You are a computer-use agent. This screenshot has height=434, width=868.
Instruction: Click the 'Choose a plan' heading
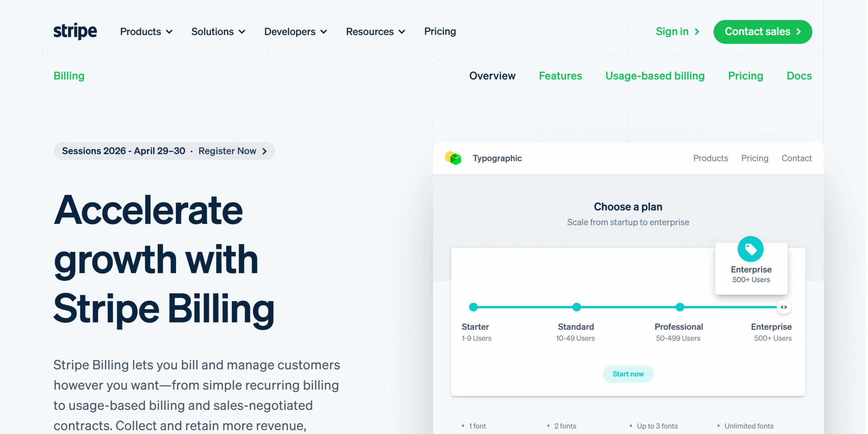click(628, 206)
